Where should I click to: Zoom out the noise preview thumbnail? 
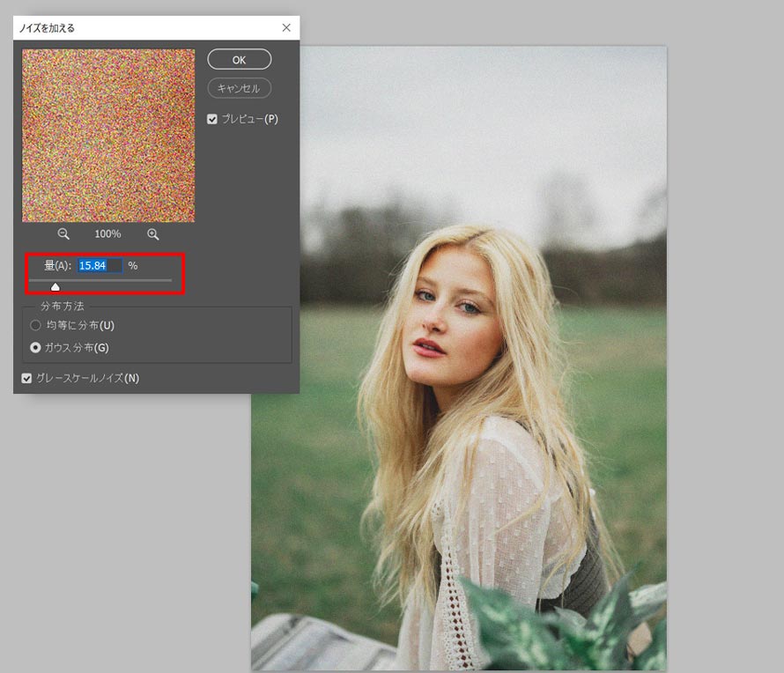63,234
